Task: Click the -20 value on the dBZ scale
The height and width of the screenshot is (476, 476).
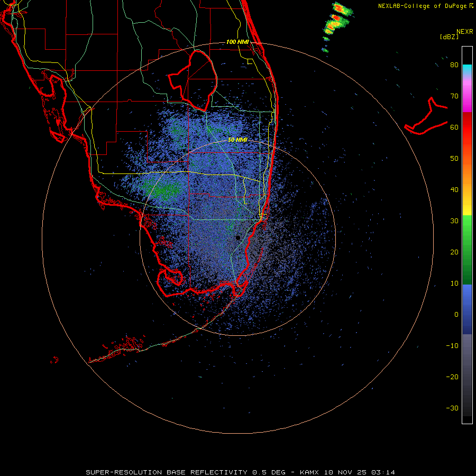Action: pos(452,377)
